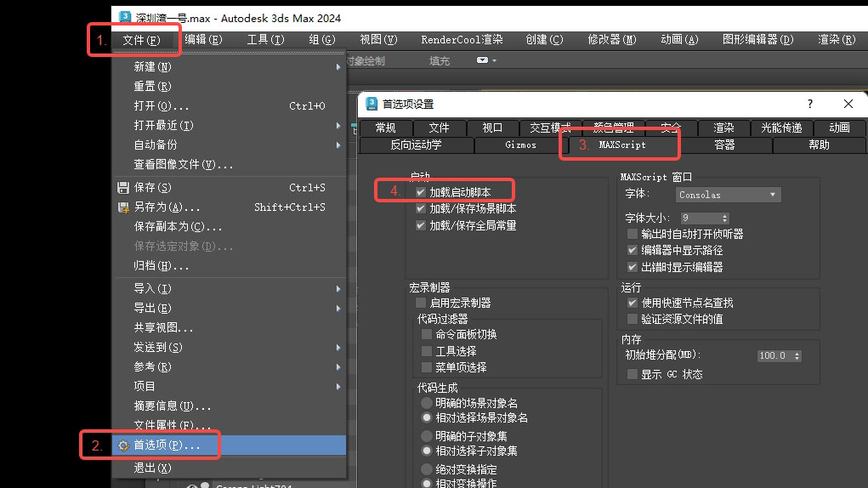Click the Save As icon in File menu
This screenshot has width=868, height=488.
pyautogui.click(x=123, y=207)
